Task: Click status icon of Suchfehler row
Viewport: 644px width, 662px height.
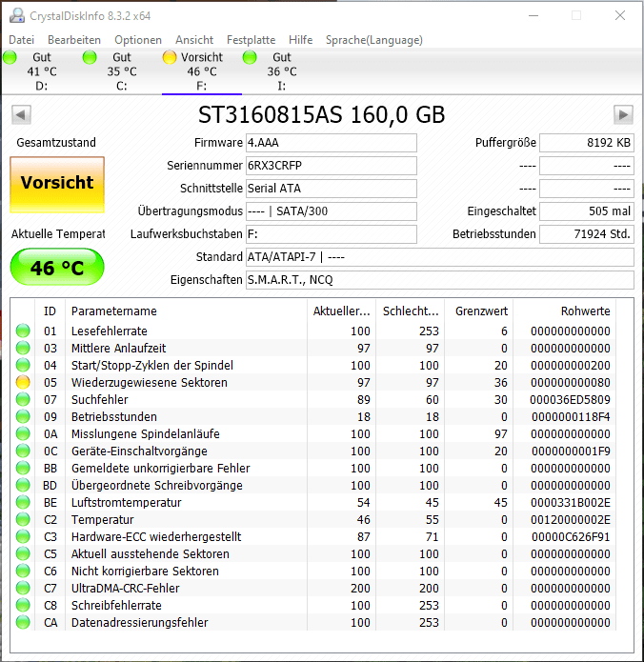Action: tap(23, 399)
